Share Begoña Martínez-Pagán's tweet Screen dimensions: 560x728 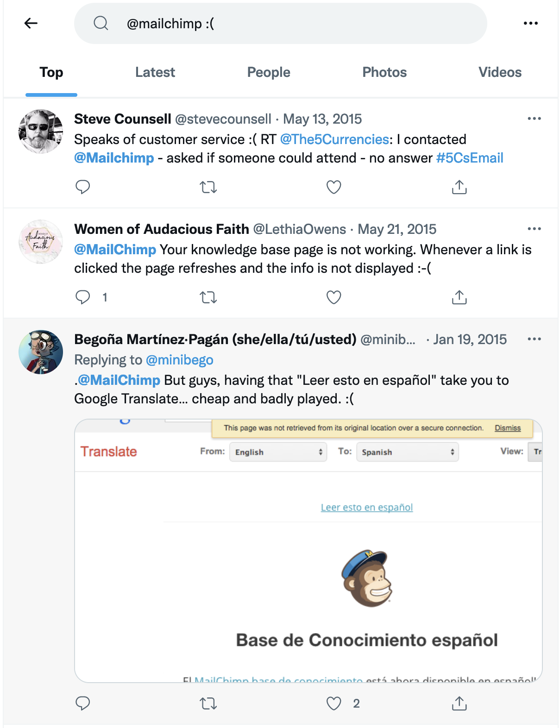pyautogui.click(x=459, y=703)
